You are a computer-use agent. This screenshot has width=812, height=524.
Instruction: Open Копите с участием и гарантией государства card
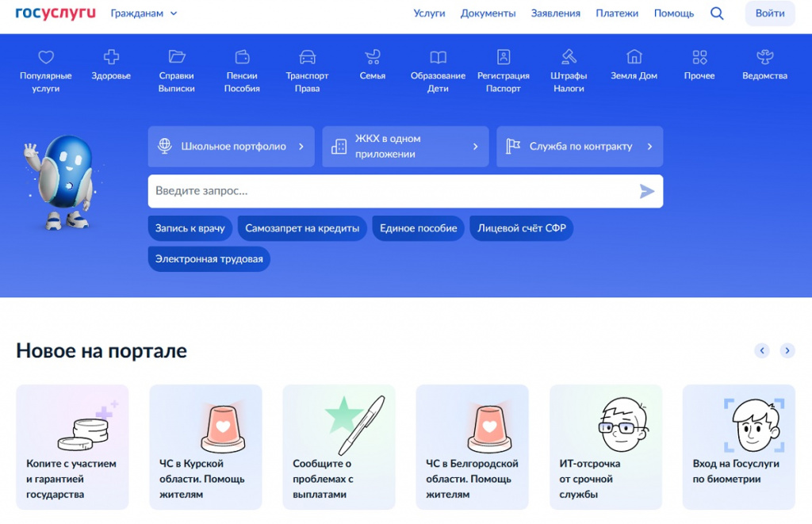coord(72,447)
